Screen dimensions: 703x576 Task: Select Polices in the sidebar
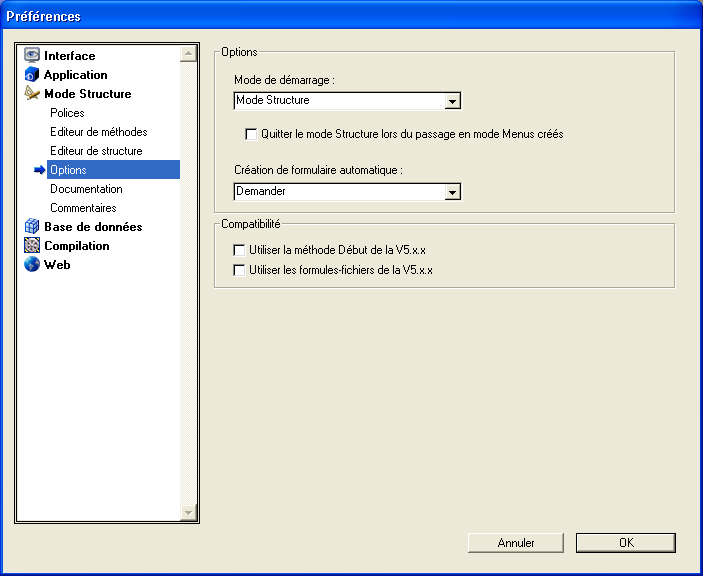click(67, 113)
